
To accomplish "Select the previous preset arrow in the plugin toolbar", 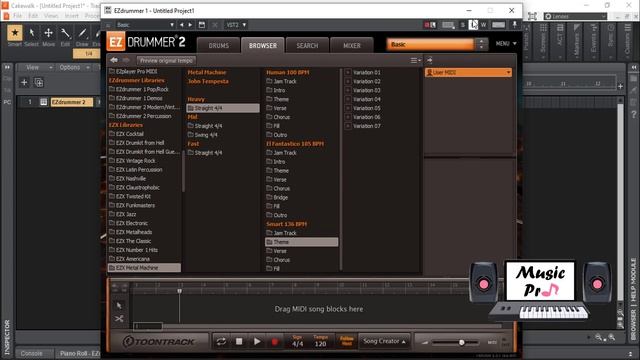I will 182,25.
